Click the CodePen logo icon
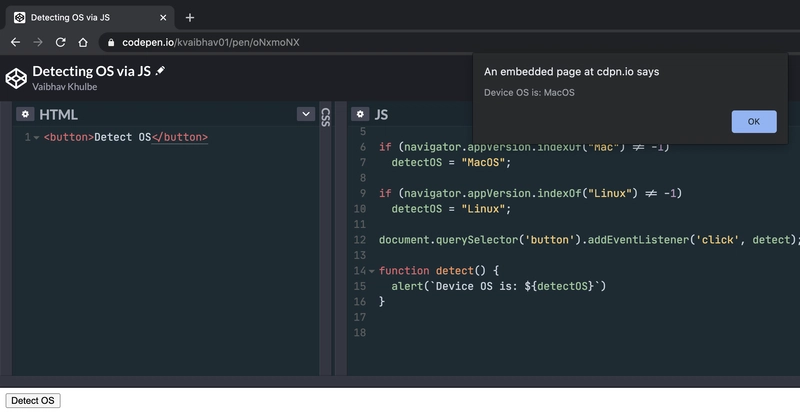Image resolution: width=800 pixels, height=420 pixels. 16,78
